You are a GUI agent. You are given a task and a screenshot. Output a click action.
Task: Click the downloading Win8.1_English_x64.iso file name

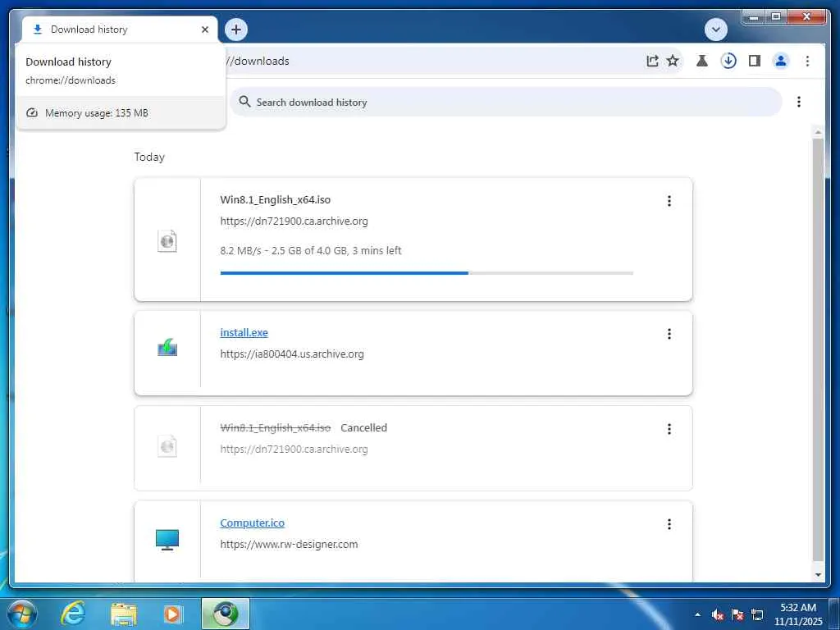click(276, 200)
